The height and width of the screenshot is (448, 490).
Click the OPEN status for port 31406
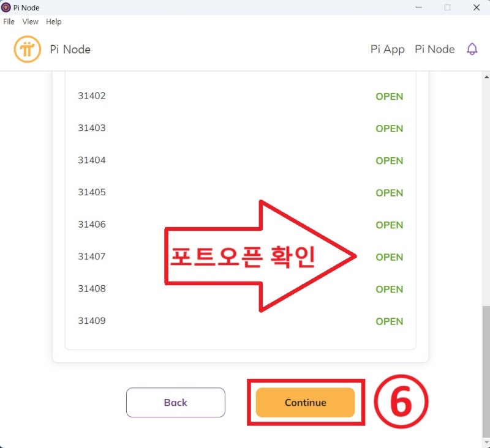coord(389,225)
